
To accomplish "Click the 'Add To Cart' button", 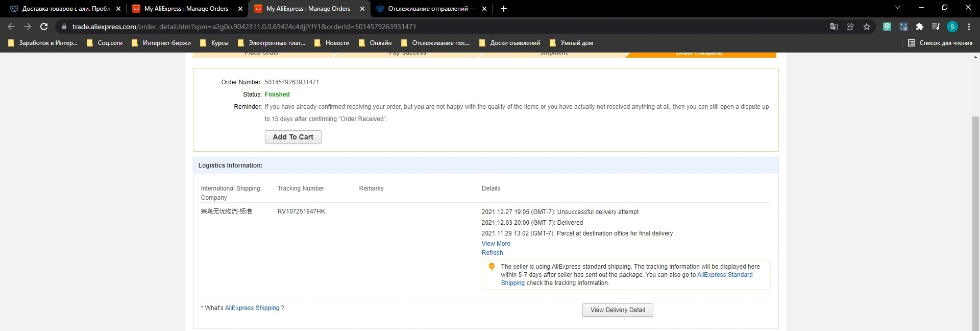I will click(293, 137).
